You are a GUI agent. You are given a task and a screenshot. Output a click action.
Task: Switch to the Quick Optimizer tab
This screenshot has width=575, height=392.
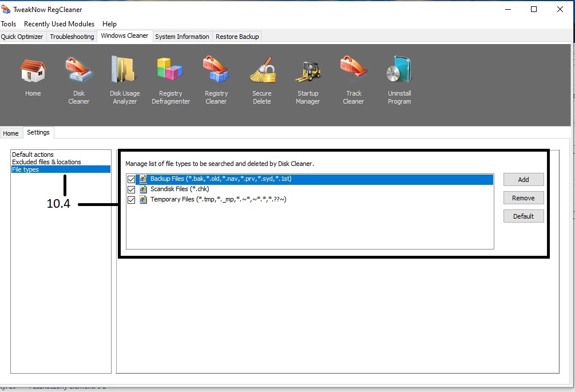(22, 37)
